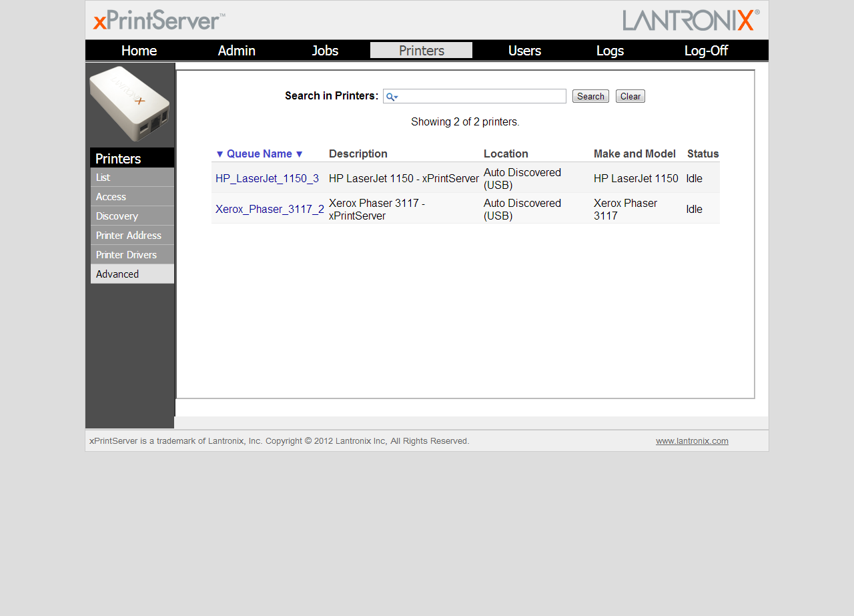This screenshot has width=854, height=616.
Task: Open the Printer Drivers sidebar item
Action: coord(132,255)
